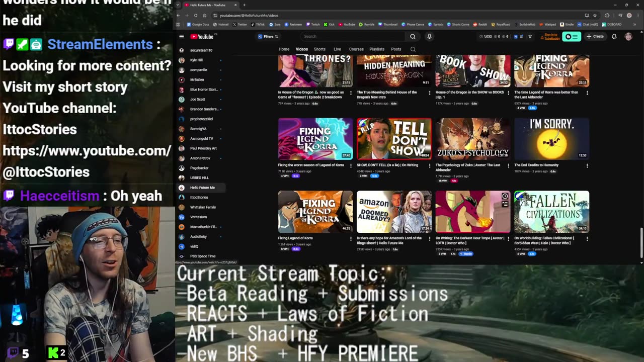Click the teal TubeBuddy menu button

pyautogui.click(x=572, y=37)
